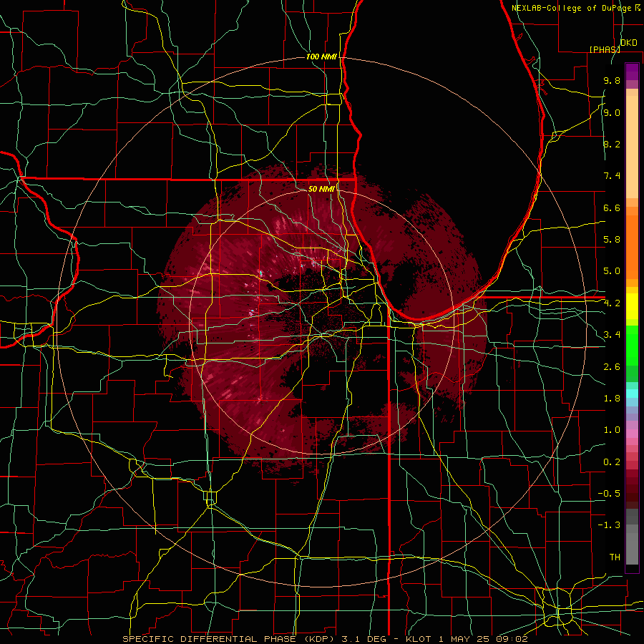Click the orange color bar segment
The width and height of the screenshot is (644, 644).
coord(632,247)
